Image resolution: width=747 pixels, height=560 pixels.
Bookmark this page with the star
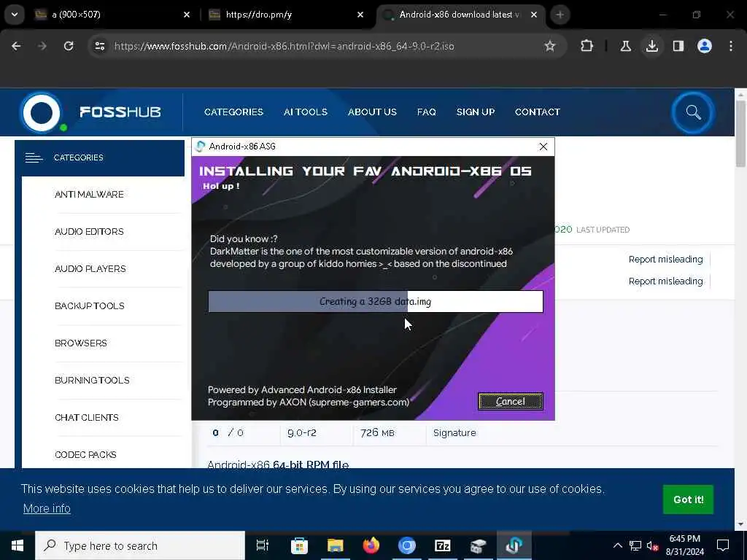pyautogui.click(x=550, y=46)
